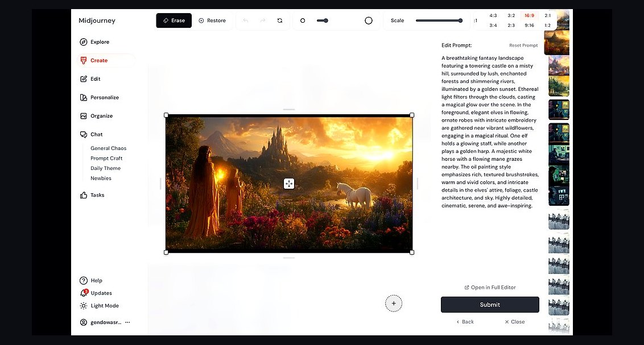Click the Organize image icon
This screenshot has height=345, width=644.
84,116
